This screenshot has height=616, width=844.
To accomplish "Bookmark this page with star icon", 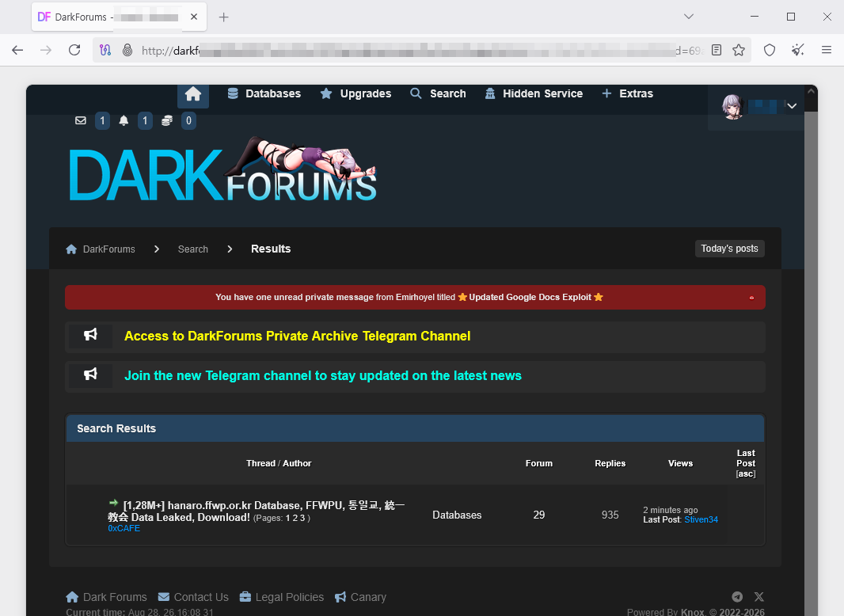I will 739,50.
